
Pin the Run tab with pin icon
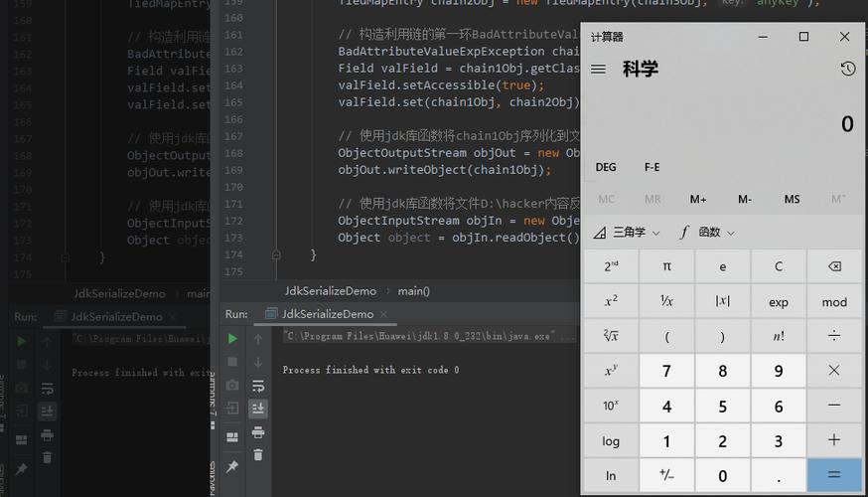[232, 466]
